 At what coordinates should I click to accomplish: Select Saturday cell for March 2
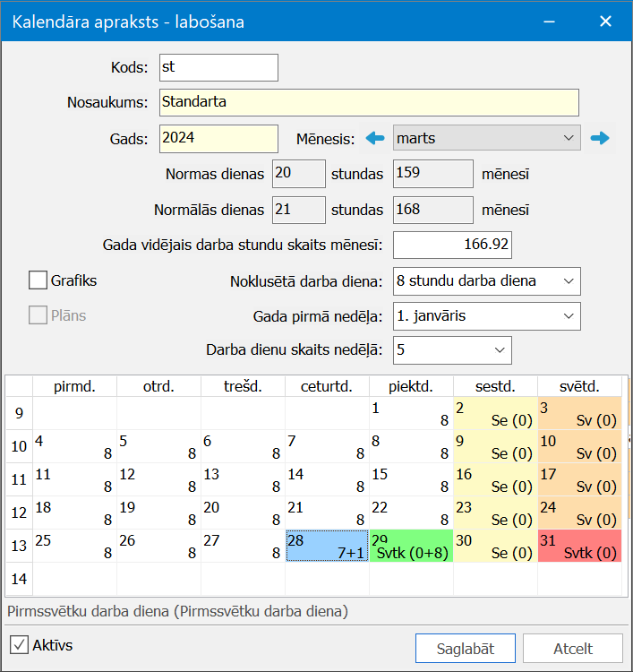point(495,413)
